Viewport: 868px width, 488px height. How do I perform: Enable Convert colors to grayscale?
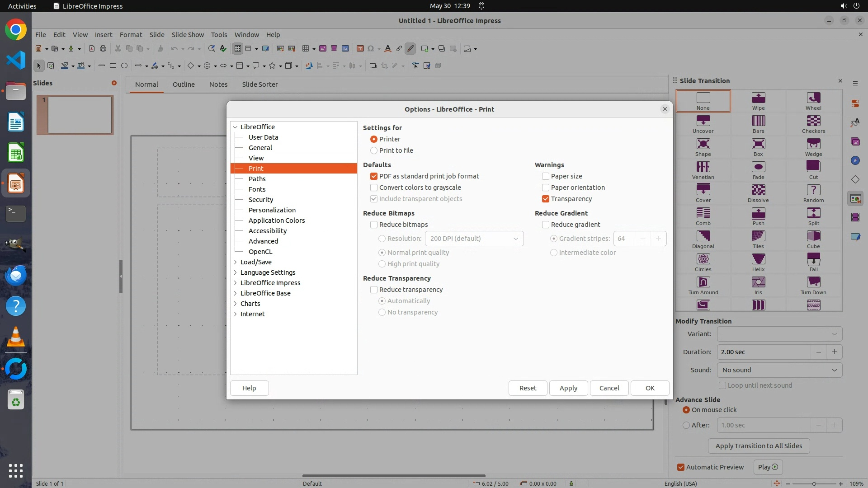[374, 188]
